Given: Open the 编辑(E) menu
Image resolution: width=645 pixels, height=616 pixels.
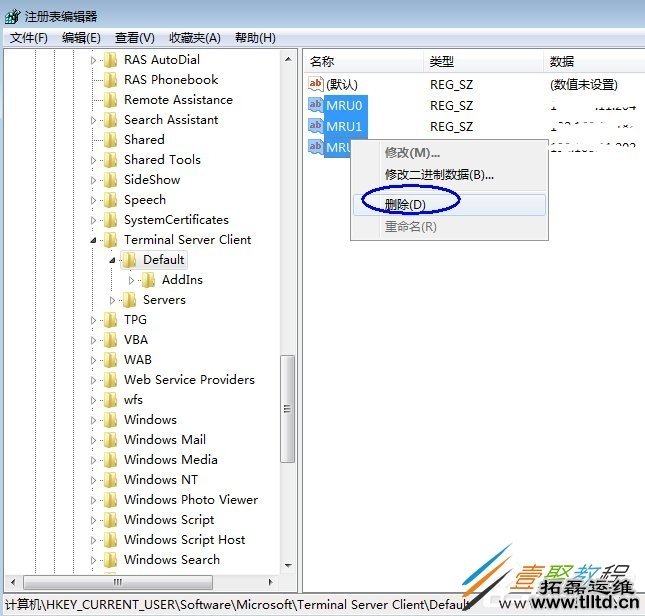Looking at the screenshot, I should coord(81,38).
